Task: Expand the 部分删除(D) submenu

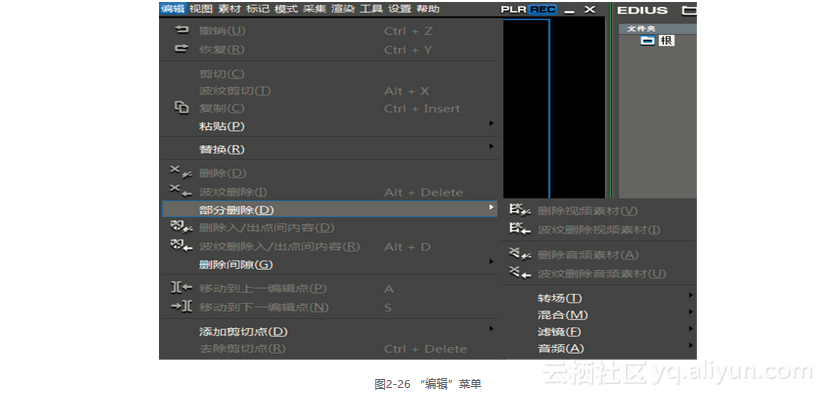Action: (329, 210)
